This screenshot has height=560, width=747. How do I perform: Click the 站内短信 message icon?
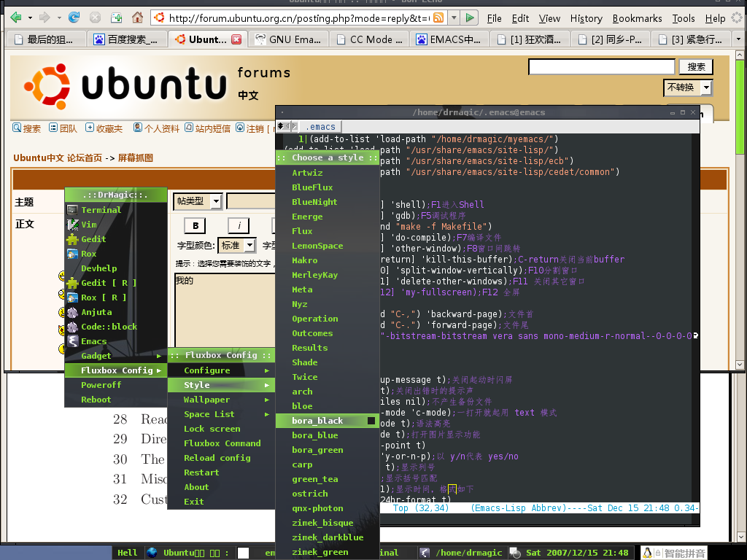click(x=189, y=128)
